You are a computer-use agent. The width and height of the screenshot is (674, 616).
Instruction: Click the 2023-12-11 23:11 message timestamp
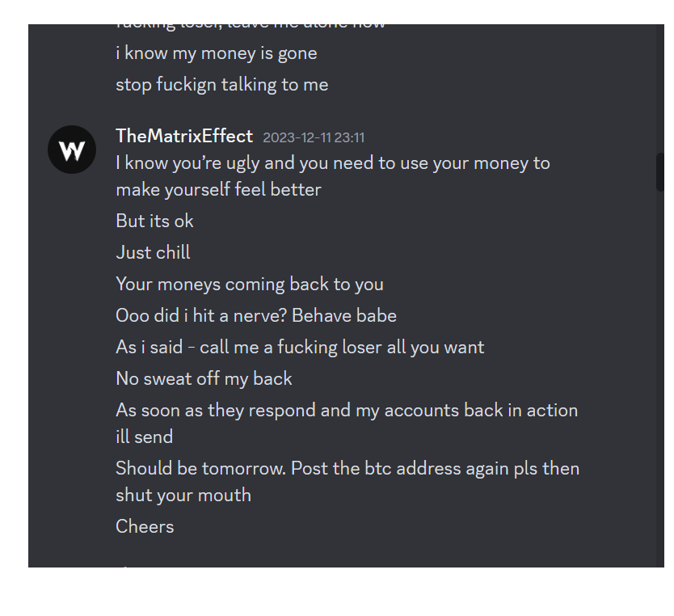pyautogui.click(x=314, y=137)
